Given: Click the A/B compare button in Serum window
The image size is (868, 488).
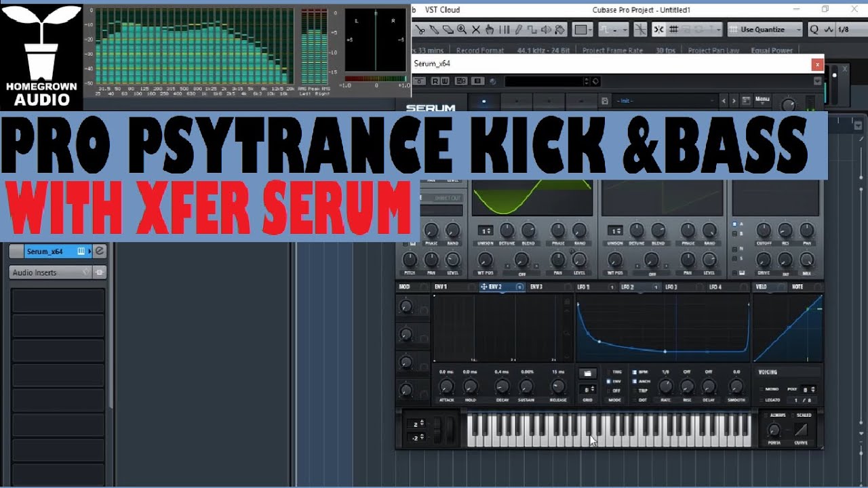Looking at the screenshot, I should (461, 81).
